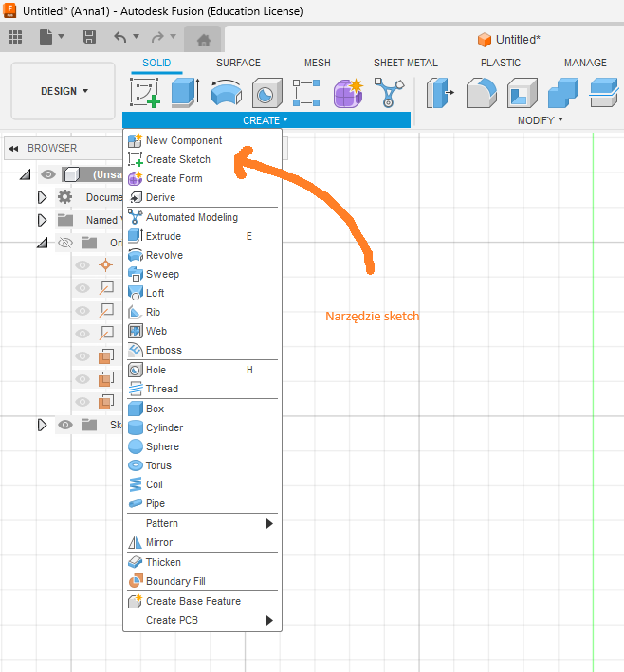Image resolution: width=624 pixels, height=672 pixels.
Task: Click the Origin point icon in browser
Action: tap(105, 265)
